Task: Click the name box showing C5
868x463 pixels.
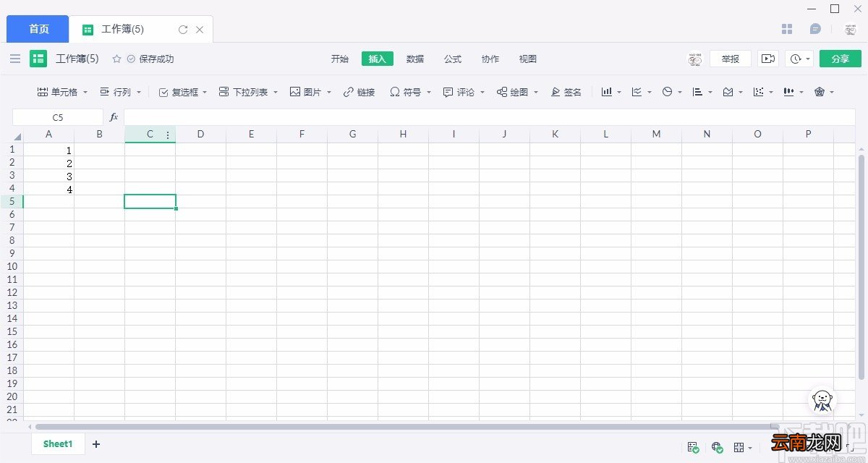Action: click(x=58, y=116)
